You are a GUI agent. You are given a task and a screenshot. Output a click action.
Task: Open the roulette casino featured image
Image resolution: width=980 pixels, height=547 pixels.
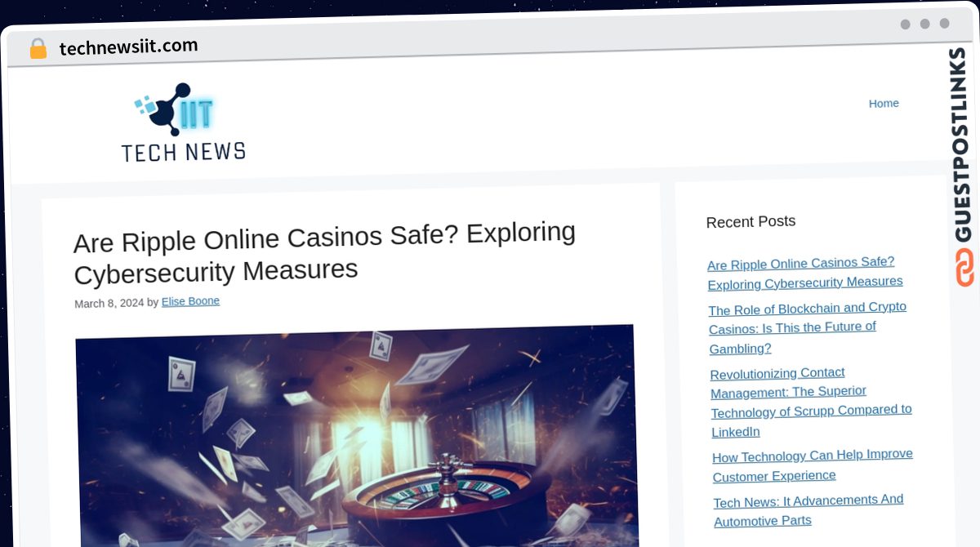point(356,437)
